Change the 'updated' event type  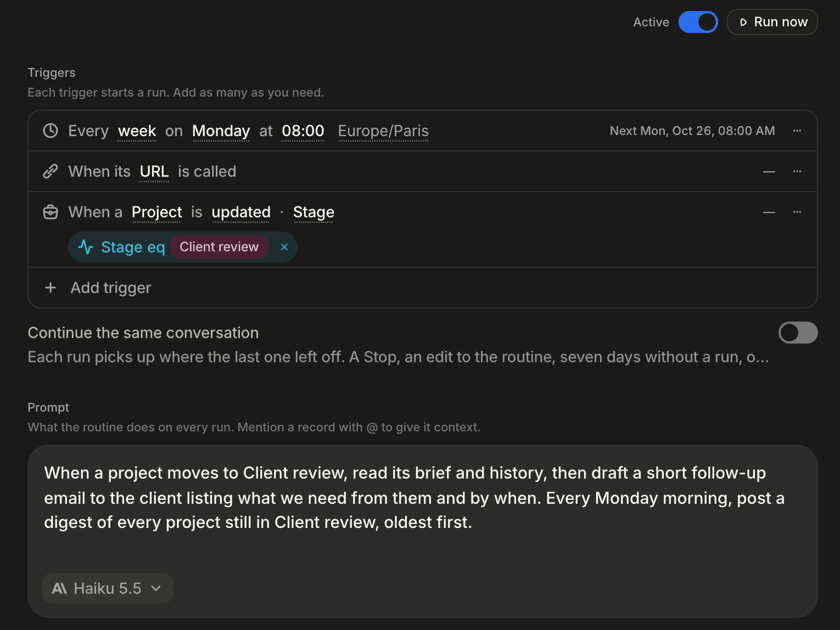(x=241, y=212)
